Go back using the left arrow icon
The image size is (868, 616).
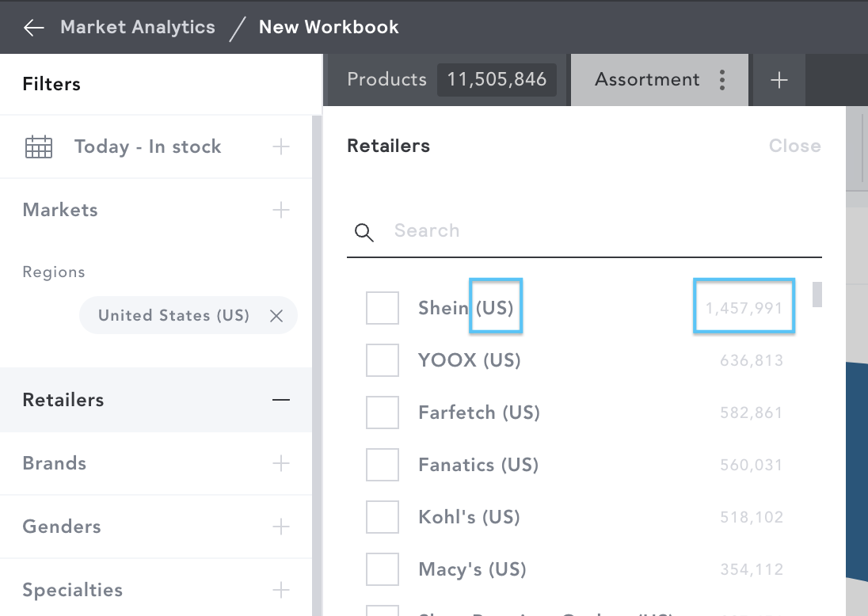point(34,27)
